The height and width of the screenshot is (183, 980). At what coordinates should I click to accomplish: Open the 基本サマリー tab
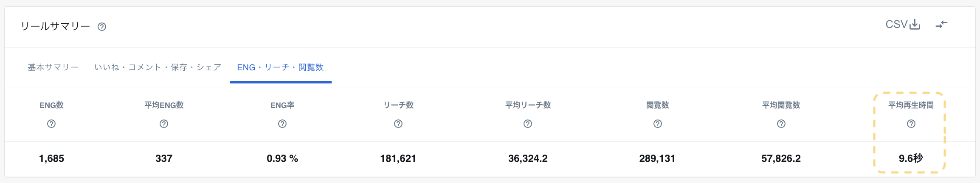53,67
